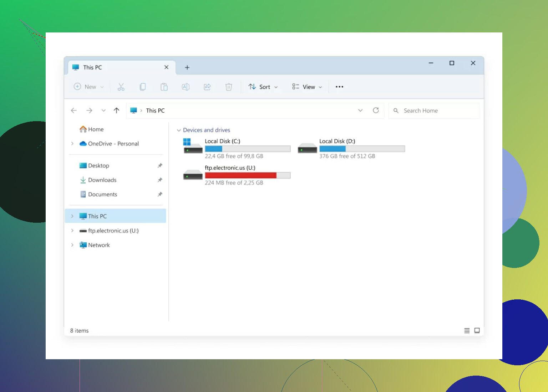The image size is (548, 392).
Task: Expand the Network tree node
Action: [x=72, y=245]
